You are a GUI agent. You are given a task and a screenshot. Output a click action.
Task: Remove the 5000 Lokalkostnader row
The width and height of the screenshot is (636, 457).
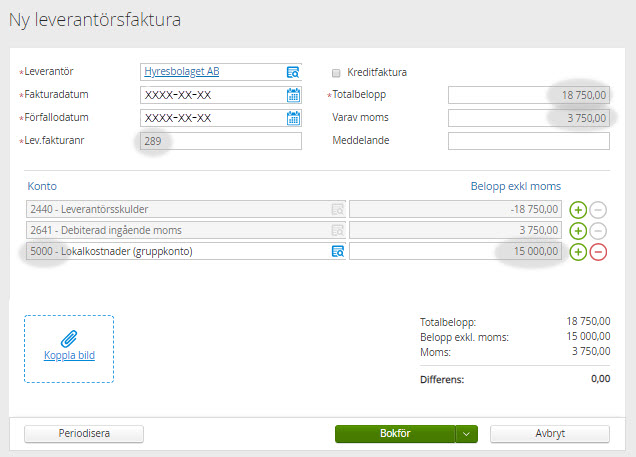tap(598, 252)
